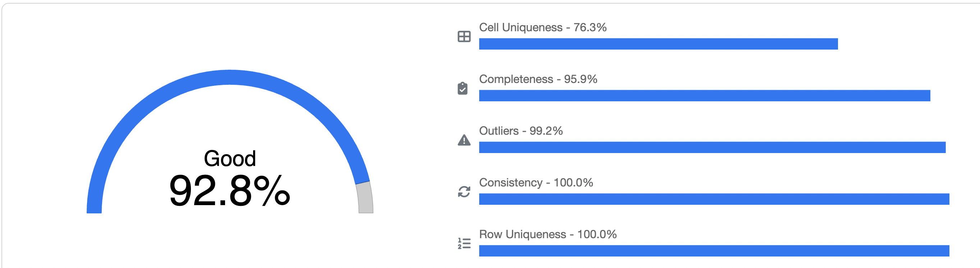
Task: Select the Outliers - 99.2% label
Action: point(521,131)
